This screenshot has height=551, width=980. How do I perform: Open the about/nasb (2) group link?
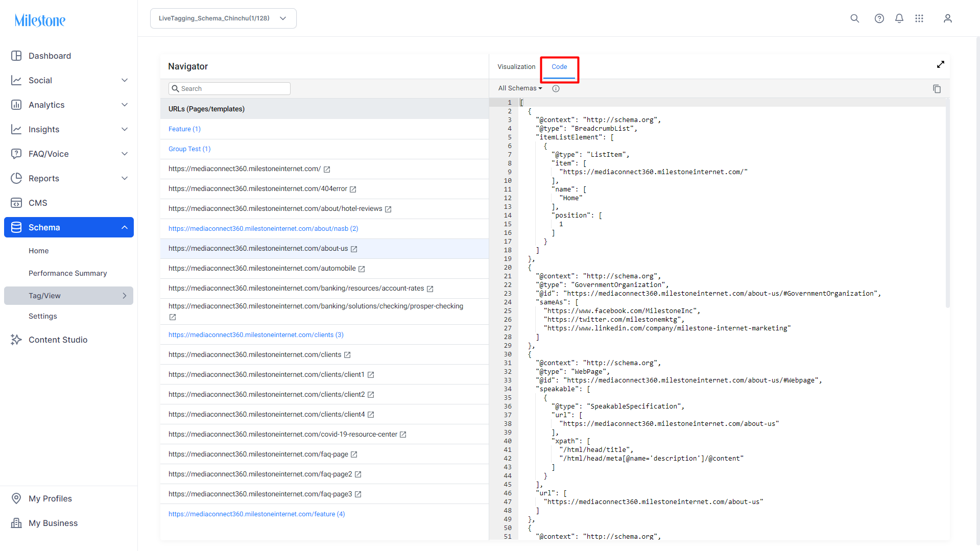click(263, 229)
